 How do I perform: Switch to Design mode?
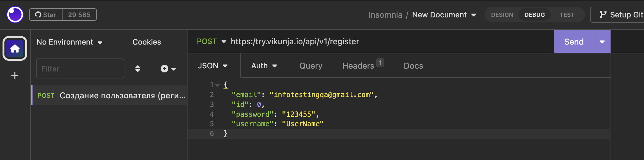(x=502, y=15)
